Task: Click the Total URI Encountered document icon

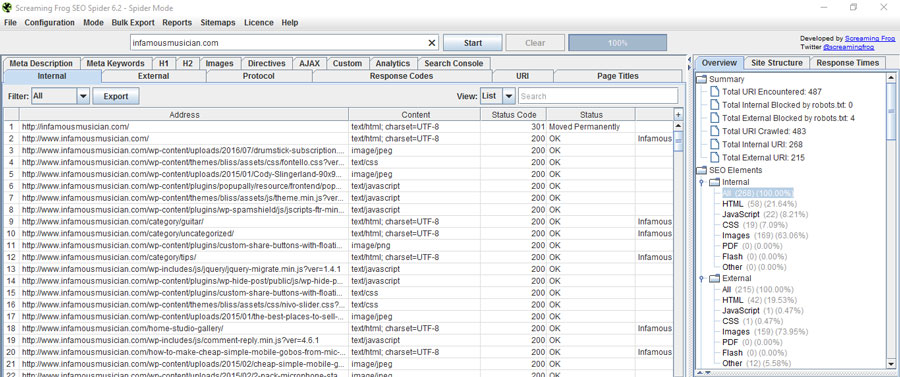Action: point(714,92)
